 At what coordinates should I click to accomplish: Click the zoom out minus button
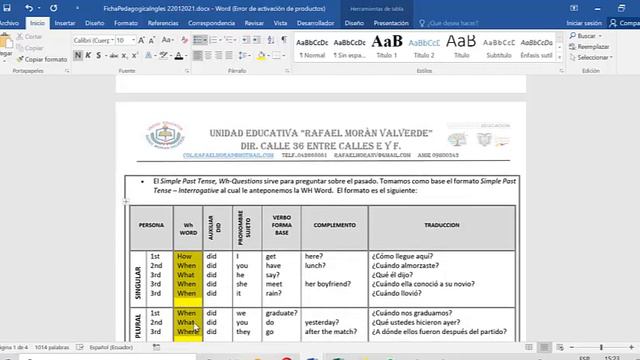point(572,347)
